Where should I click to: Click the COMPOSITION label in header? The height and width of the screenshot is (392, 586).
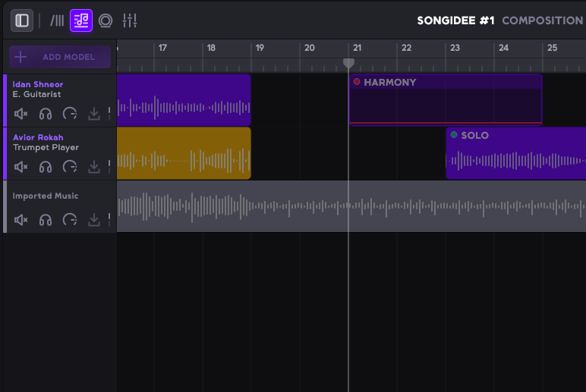542,20
